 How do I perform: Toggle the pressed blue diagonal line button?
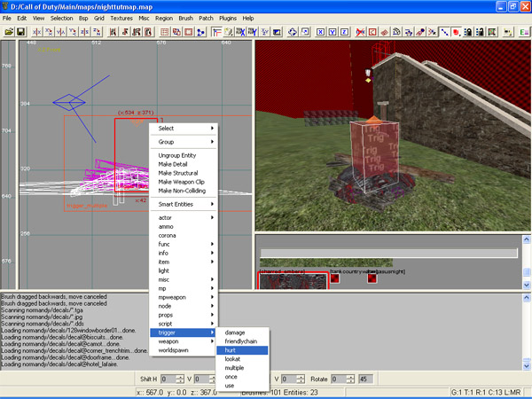click(x=444, y=32)
